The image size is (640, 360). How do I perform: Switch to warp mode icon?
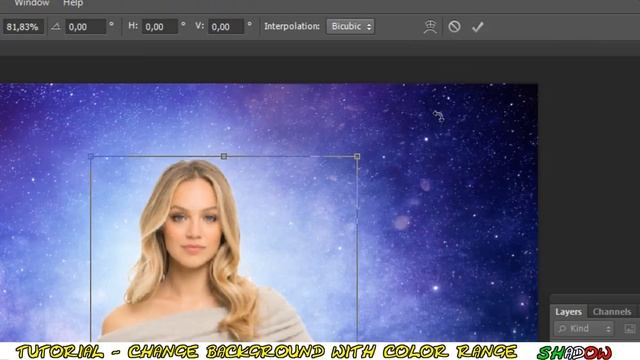click(x=430, y=27)
